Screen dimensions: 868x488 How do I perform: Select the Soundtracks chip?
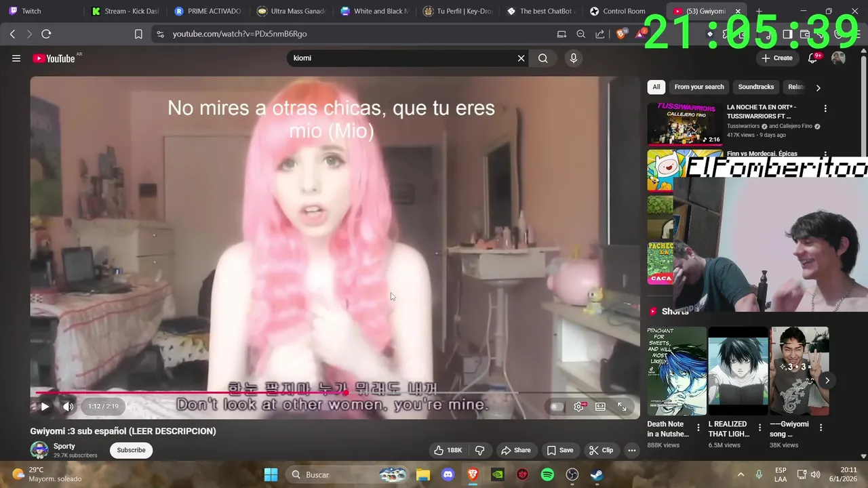pos(756,87)
